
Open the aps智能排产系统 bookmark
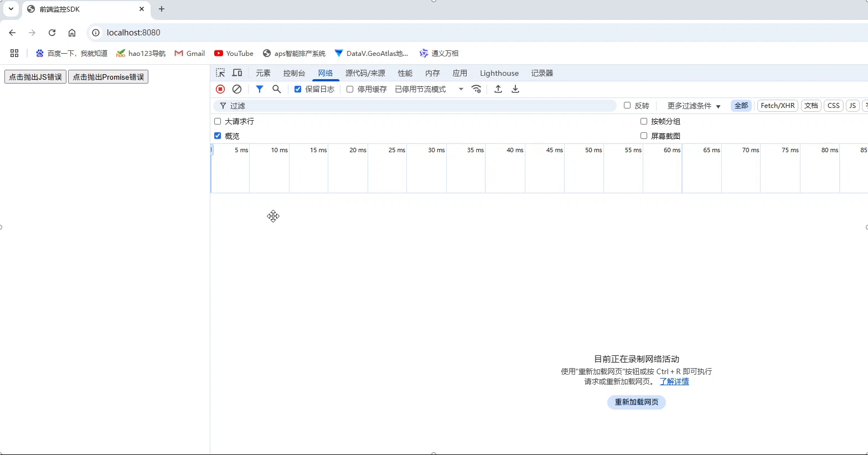coord(294,53)
